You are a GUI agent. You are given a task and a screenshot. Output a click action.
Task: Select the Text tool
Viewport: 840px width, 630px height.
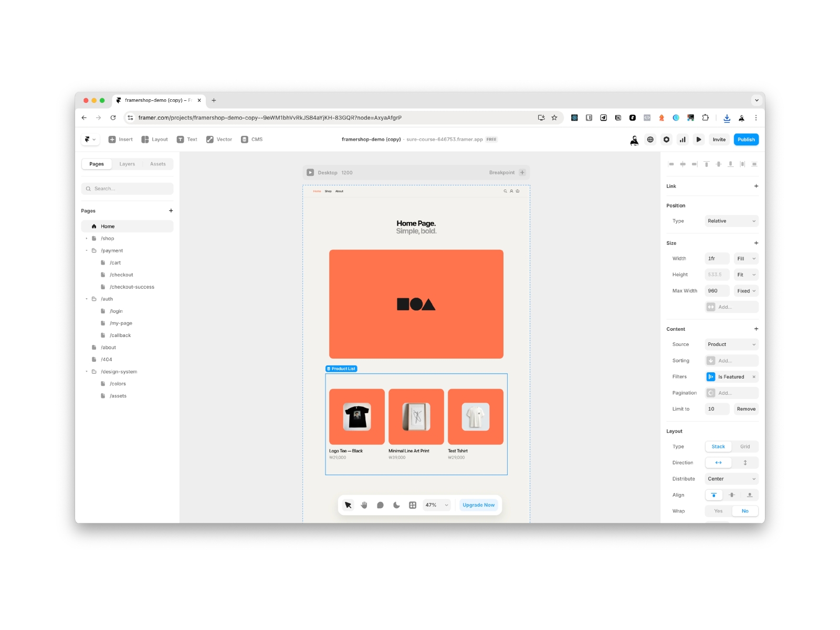(x=187, y=139)
